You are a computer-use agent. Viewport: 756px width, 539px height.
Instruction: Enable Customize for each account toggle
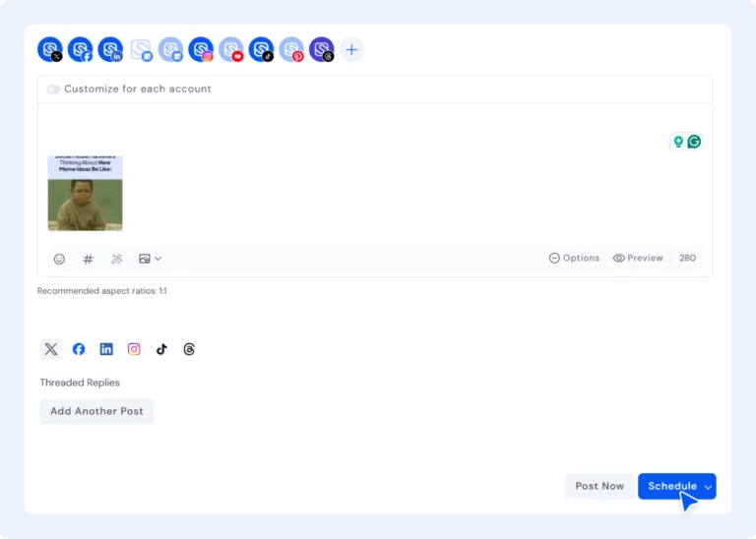[x=53, y=90]
